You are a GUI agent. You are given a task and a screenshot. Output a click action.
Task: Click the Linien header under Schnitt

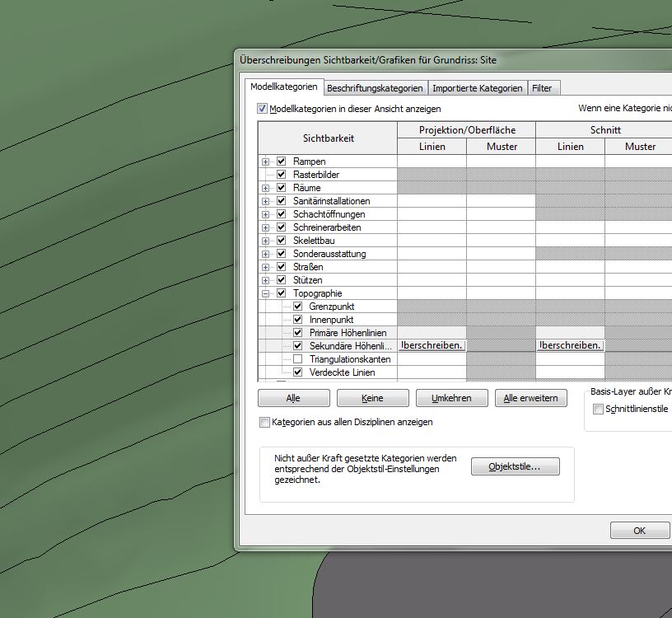coord(571,147)
